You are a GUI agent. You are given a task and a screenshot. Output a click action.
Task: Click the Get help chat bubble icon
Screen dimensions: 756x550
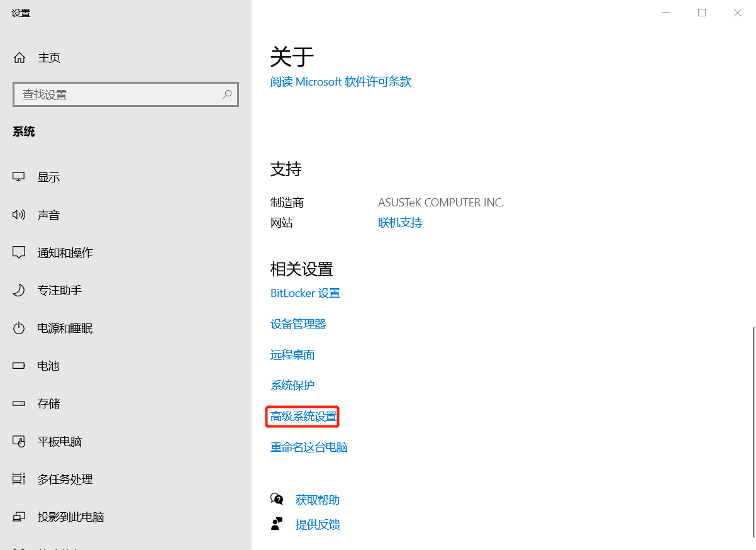click(277, 499)
